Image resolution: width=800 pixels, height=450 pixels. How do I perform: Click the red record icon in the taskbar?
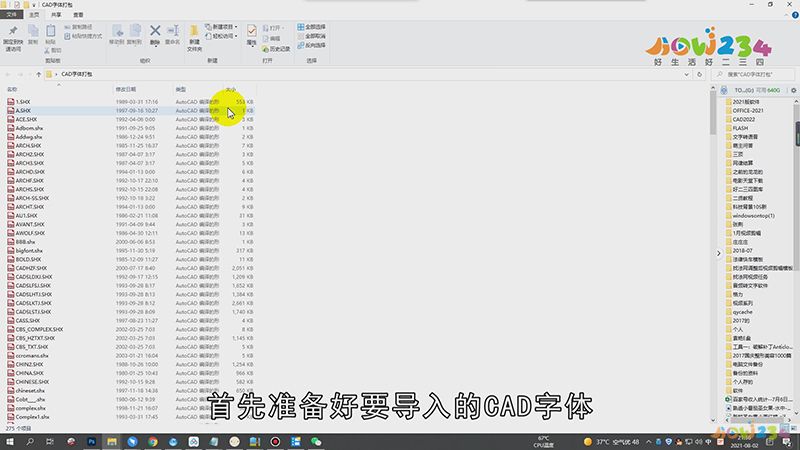click(275, 442)
